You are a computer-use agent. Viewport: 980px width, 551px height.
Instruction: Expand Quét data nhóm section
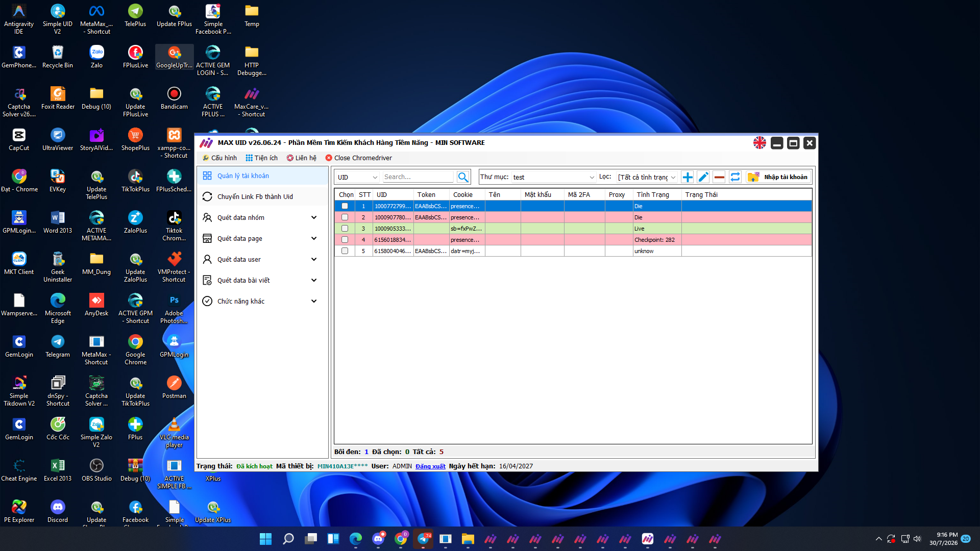point(262,217)
